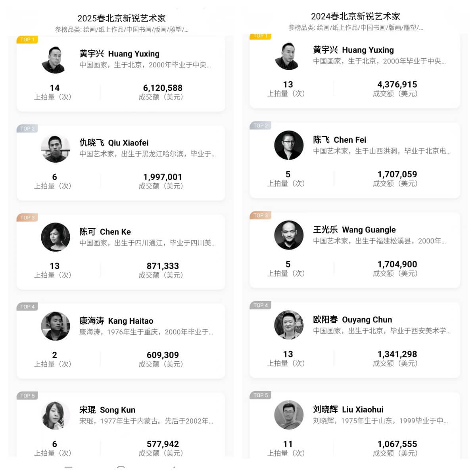Tap Chen Fei's round portrait
Viewport: 476px width, 476px height.
tap(289, 145)
